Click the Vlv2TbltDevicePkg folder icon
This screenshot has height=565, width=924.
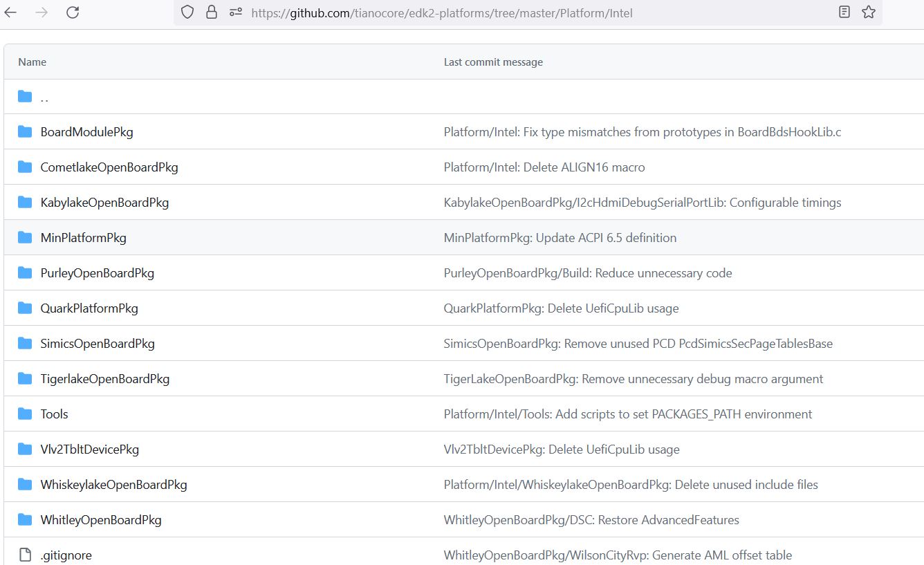click(x=25, y=449)
